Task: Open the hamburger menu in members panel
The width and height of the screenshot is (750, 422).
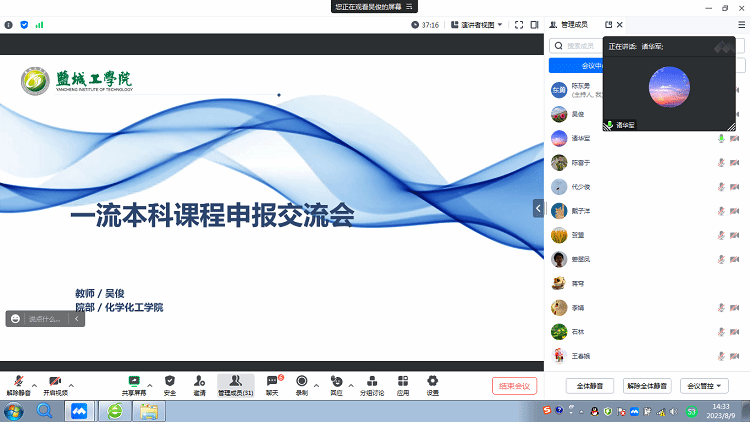Action: click(741, 24)
